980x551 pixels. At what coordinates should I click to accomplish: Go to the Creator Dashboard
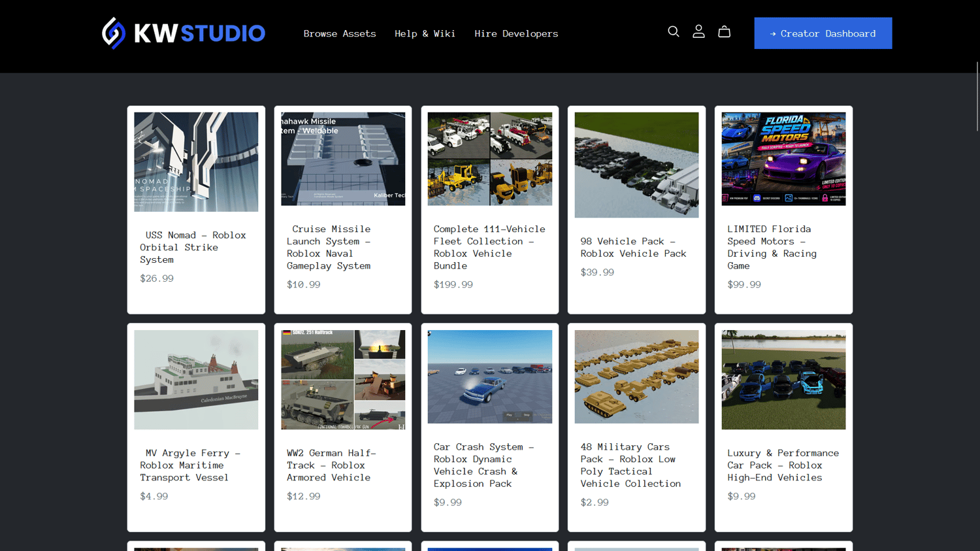click(823, 33)
